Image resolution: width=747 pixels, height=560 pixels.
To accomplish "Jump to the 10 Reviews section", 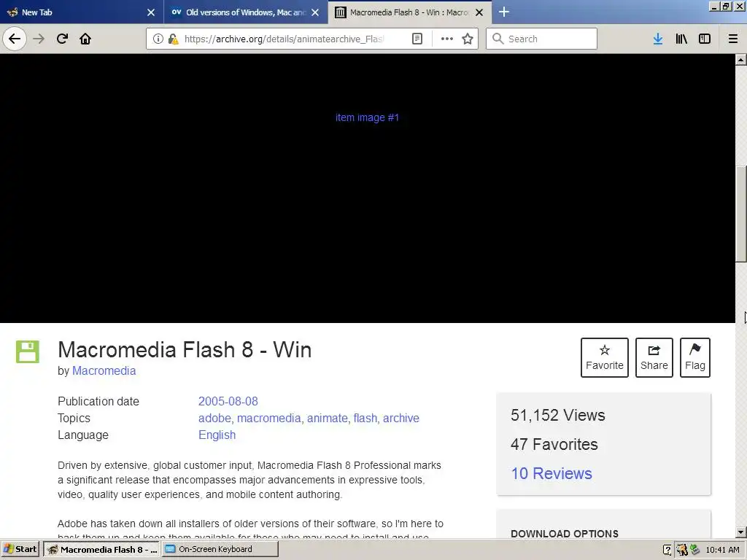I will 551,473.
